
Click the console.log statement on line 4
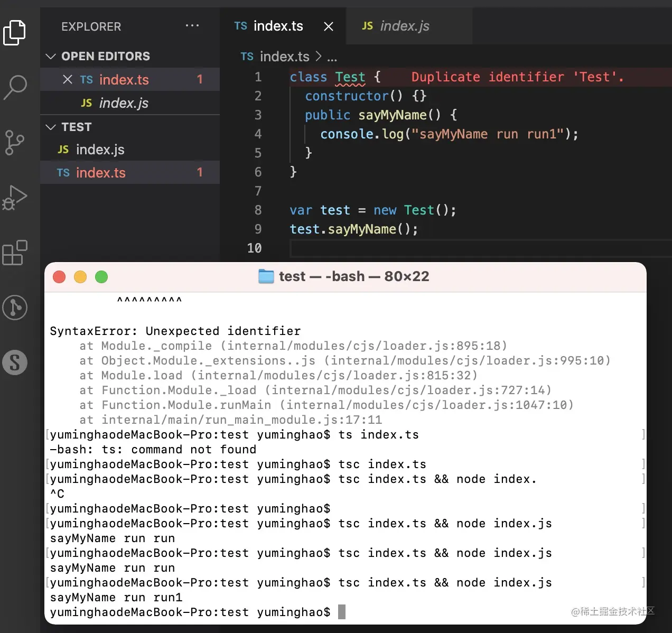(449, 134)
